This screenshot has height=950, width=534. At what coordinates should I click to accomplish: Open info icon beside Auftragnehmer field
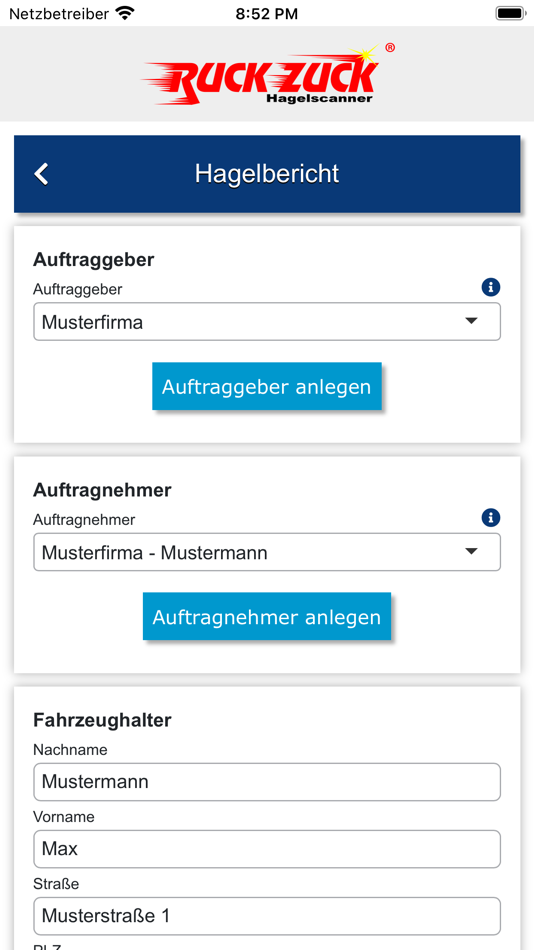(490, 518)
